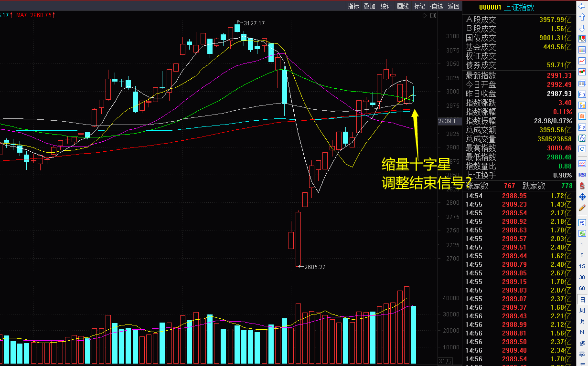Click the F5 chart switch icon
This screenshot has height=366, width=588.
(x=582, y=222)
